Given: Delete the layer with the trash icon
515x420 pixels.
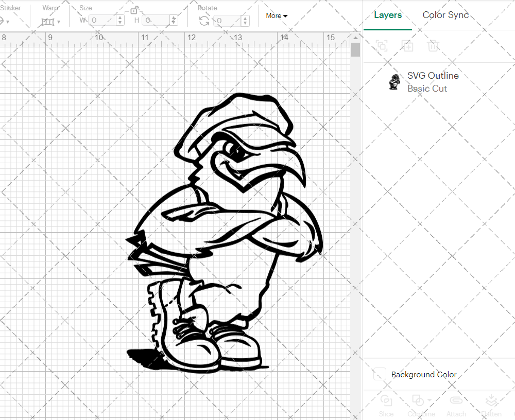Looking at the screenshot, I should [433, 46].
